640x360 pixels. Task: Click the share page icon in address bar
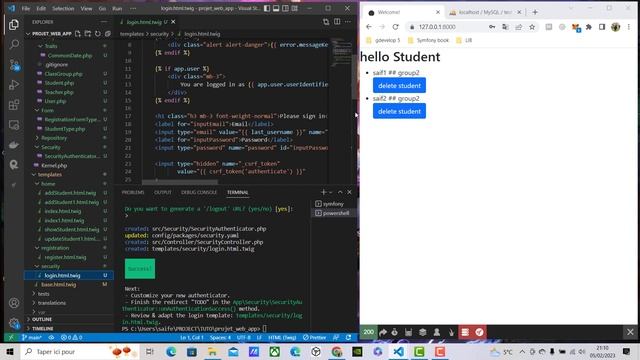518,27
